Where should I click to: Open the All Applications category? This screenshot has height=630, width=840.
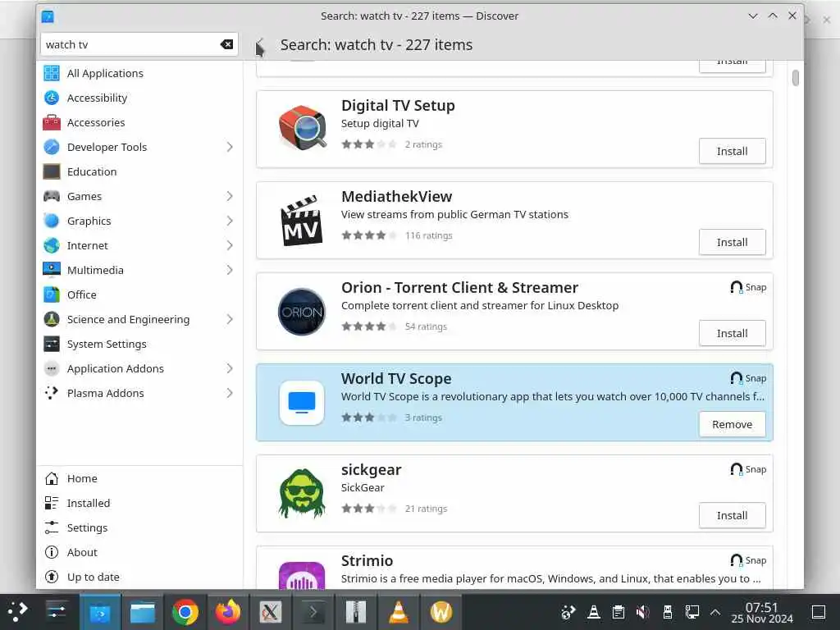[138, 73]
